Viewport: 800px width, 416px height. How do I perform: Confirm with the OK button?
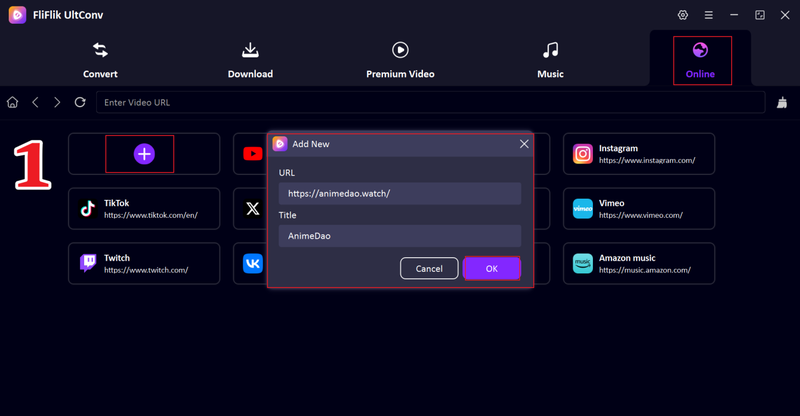point(492,268)
